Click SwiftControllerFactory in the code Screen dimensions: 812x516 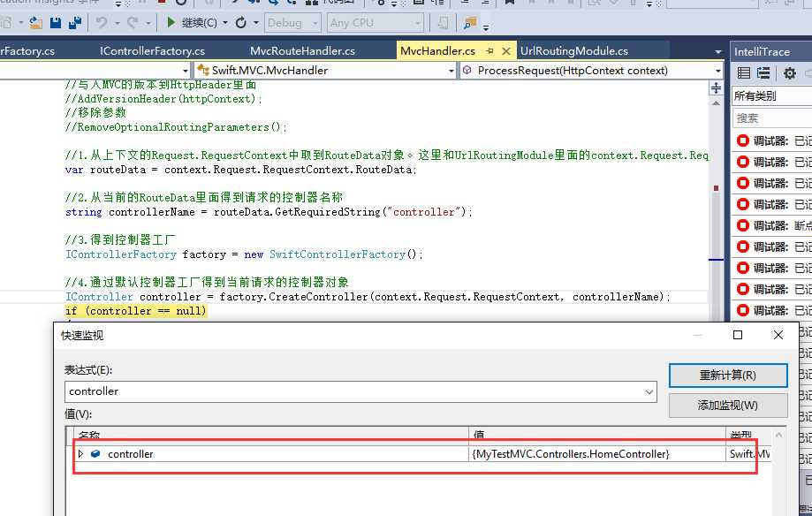tap(338, 254)
